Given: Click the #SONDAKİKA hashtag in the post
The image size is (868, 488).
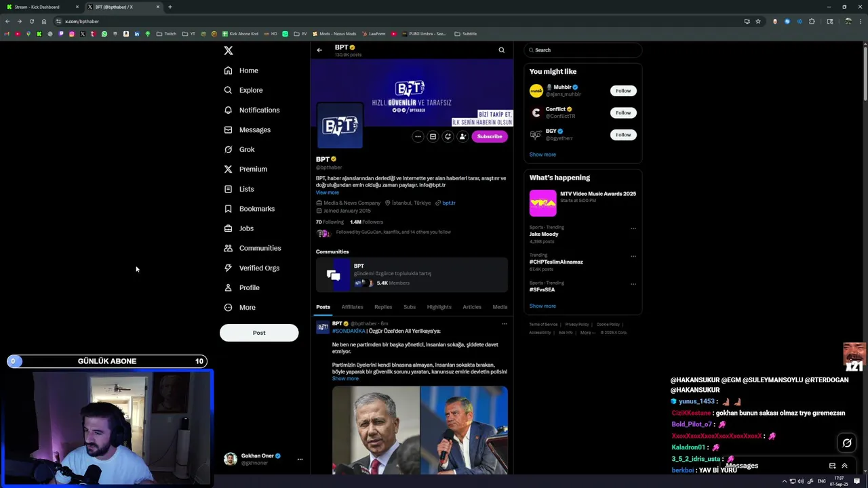Looking at the screenshot, I should tap(349, 331).
